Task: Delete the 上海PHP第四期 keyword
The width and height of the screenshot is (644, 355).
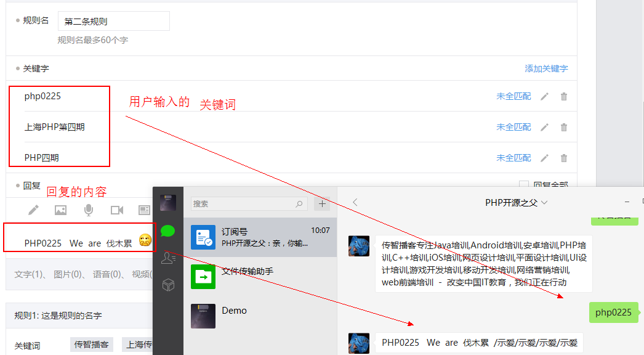Action: (564, 127)
